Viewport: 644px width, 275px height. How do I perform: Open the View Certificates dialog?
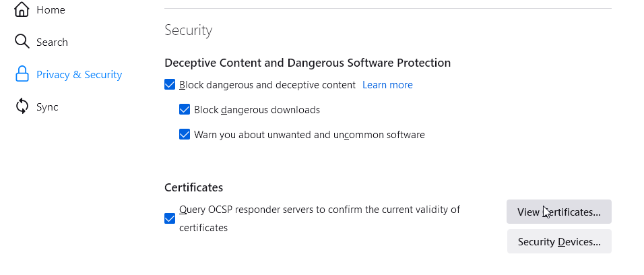pos(558,212)
